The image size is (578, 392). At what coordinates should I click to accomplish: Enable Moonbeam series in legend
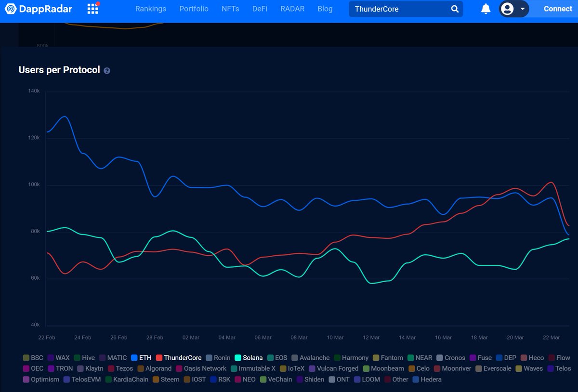tap(384, 368)
